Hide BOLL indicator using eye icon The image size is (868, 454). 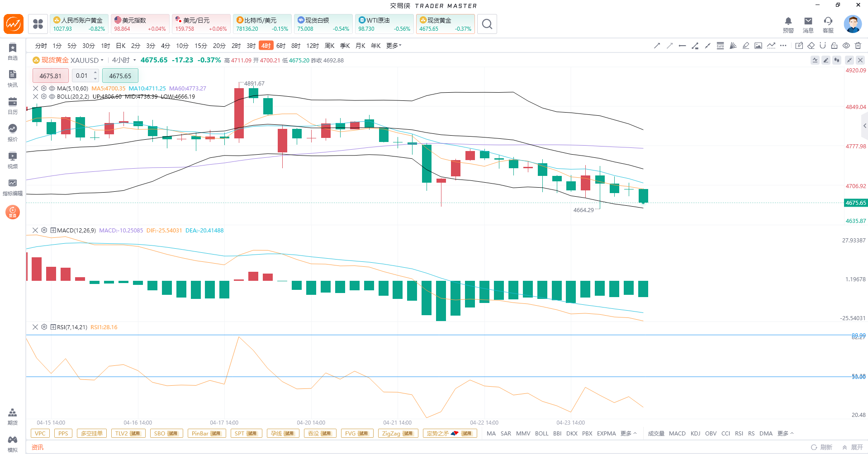[x=52, y=97]
